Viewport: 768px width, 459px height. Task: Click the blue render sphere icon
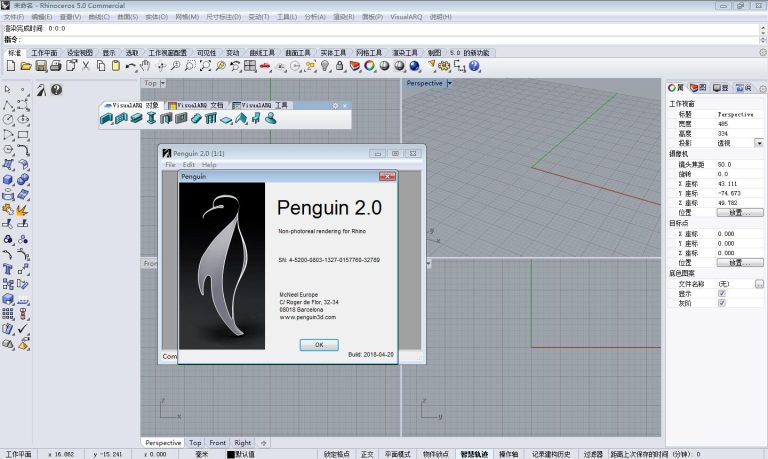pyautogui.click(x=414, y=66)
